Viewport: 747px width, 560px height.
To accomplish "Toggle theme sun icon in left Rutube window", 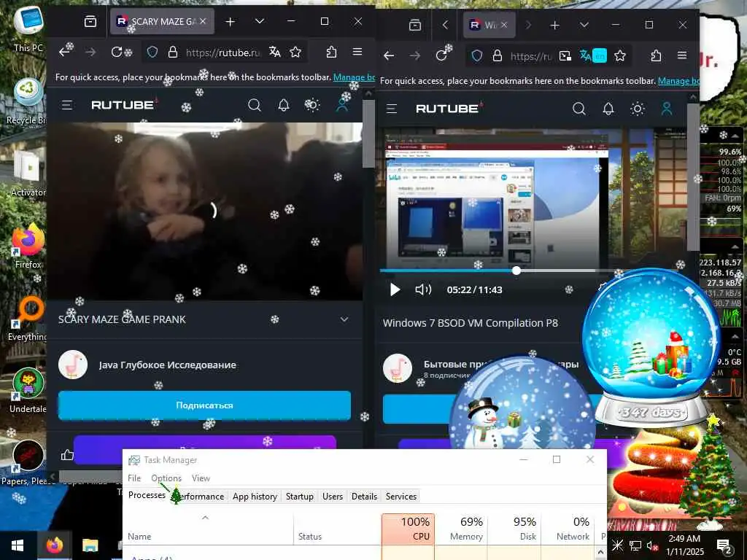I will point(312,105).
